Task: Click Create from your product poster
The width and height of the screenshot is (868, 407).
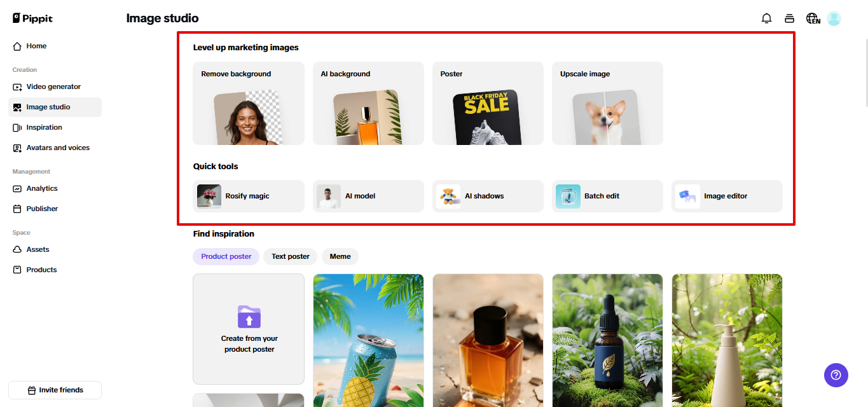Action: [249, 329]
